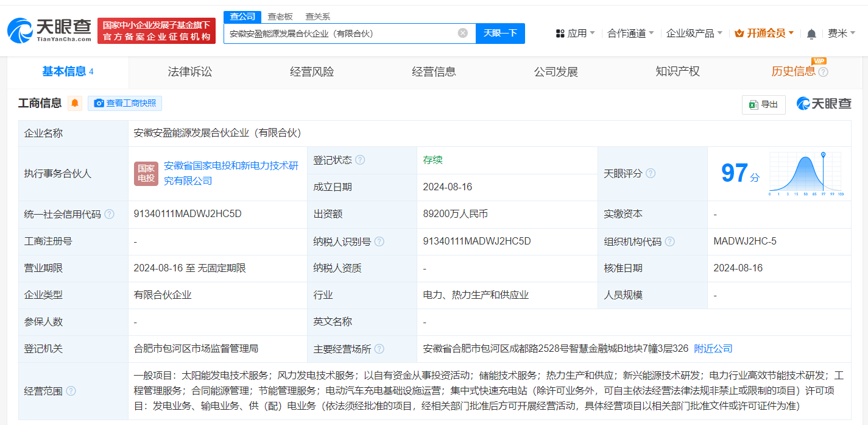Click the question mark beside 统一社会信用代码
Screen dimensions: 868x425
pos(110,214)
